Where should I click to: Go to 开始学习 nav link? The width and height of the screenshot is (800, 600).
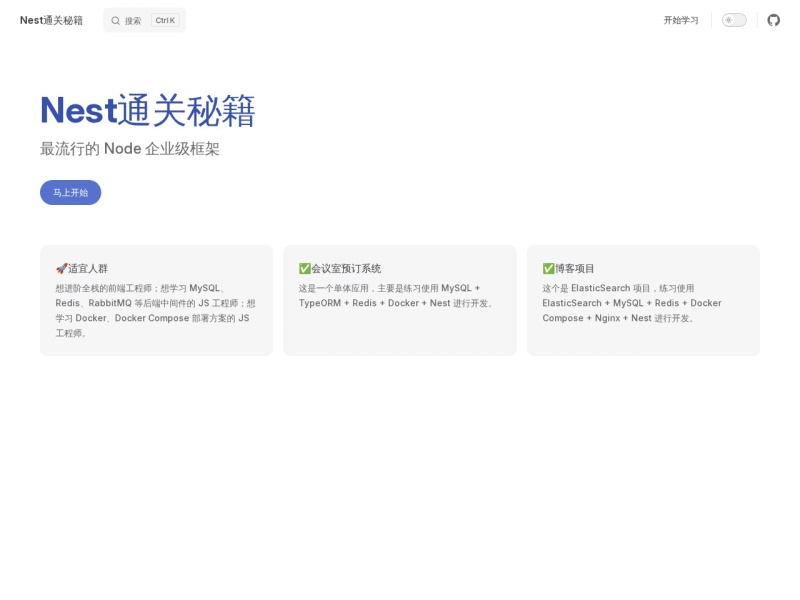tap(681, 20)
